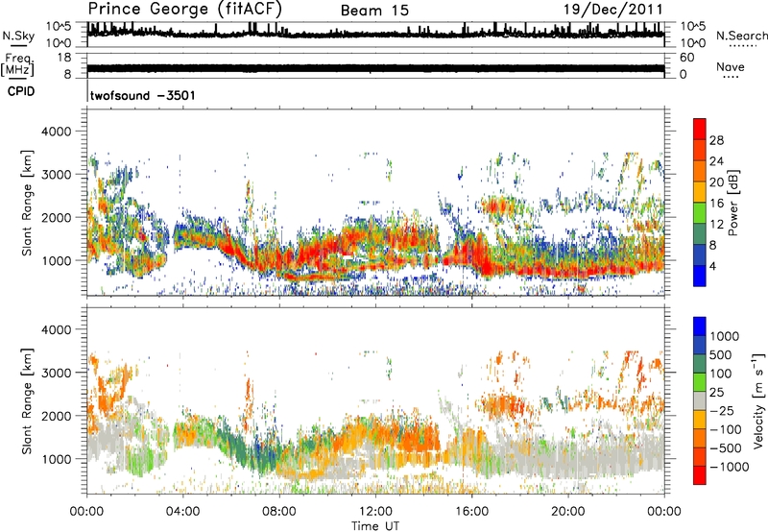Select the "3000" range tick on the velocity panel
768x532 pixels.
[57, 373]
